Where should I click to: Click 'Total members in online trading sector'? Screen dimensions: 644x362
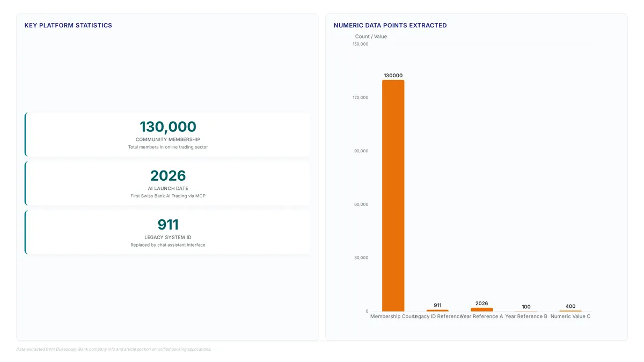[168, 147]
